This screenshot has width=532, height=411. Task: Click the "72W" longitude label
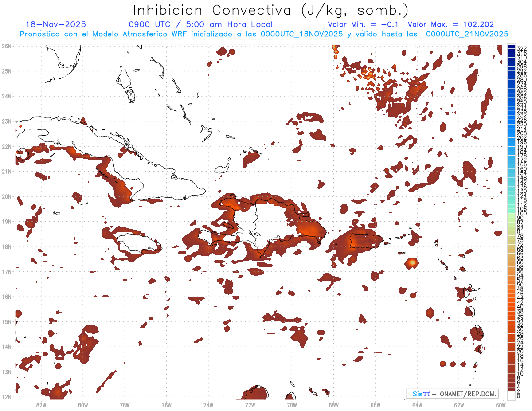tap(250, 405)
